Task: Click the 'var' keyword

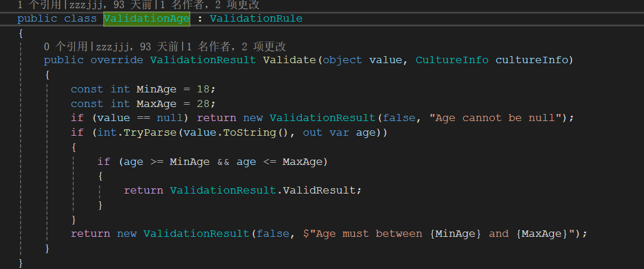Action: (x=339, y=133)
